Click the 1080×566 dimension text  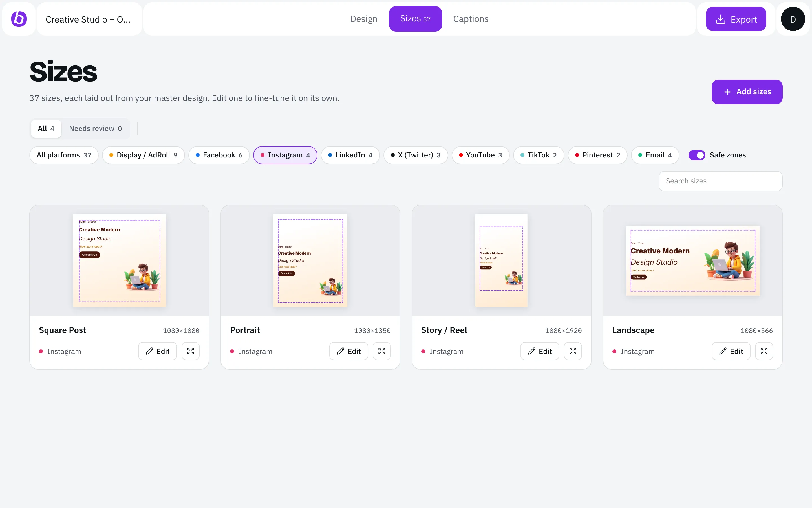(x=757, y=330)
